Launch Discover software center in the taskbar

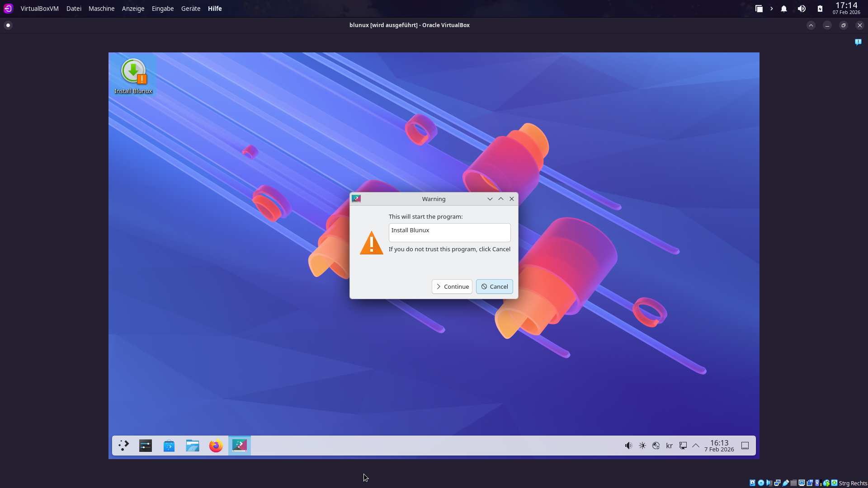tap(169, 446)
